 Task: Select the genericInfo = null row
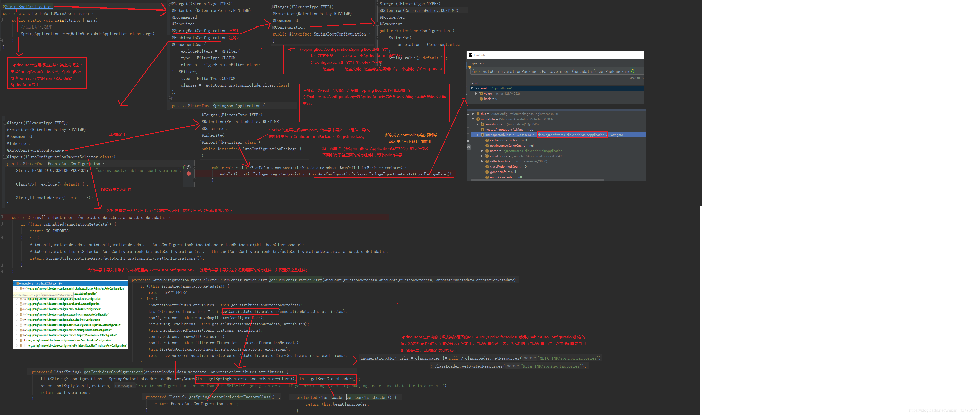[x=559, y=172]
